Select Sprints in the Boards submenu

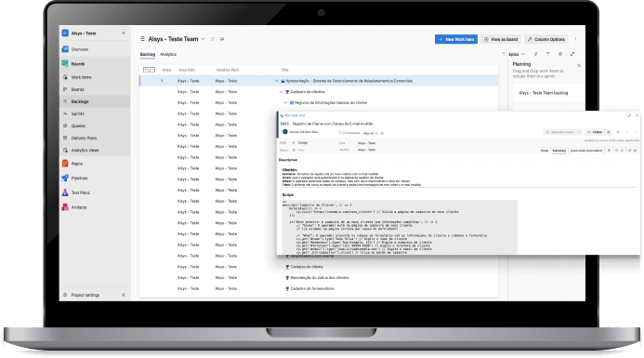(x=78, y=113)
